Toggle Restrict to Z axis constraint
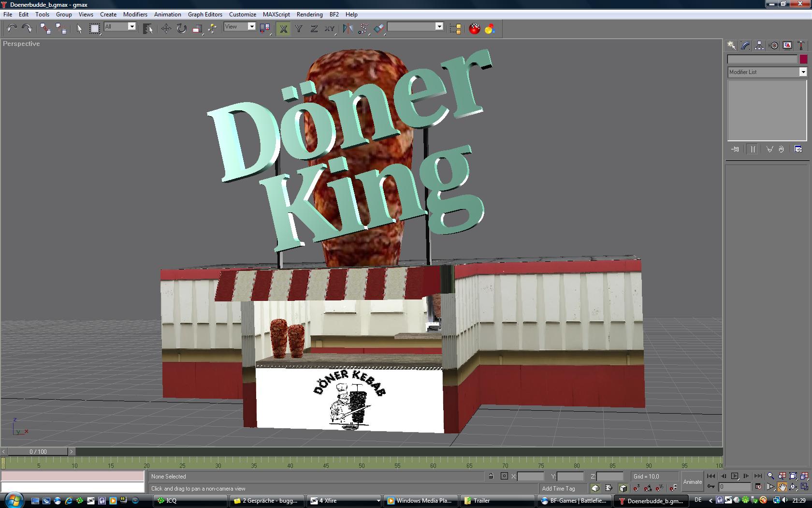Image resolution: width=812 pixels, height=508 pixels. coord(314,29)
